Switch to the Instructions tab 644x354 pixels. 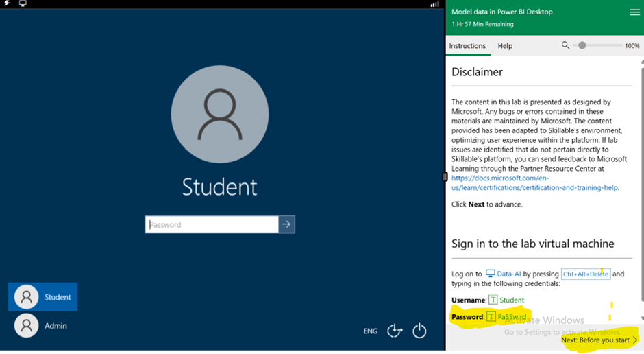point(467,46)
